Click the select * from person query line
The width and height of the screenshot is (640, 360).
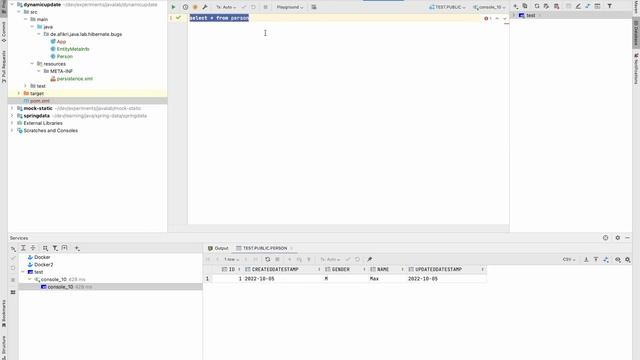[219, 18]
